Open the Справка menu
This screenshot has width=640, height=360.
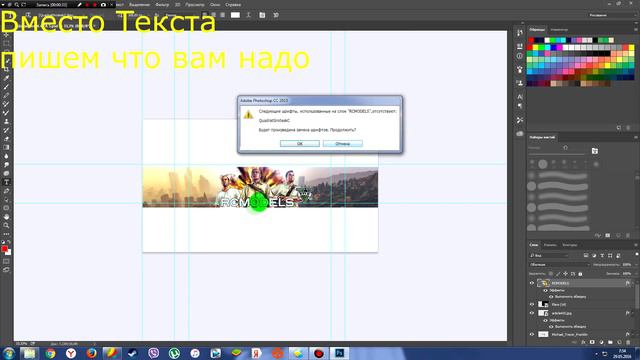pos(233,5)
